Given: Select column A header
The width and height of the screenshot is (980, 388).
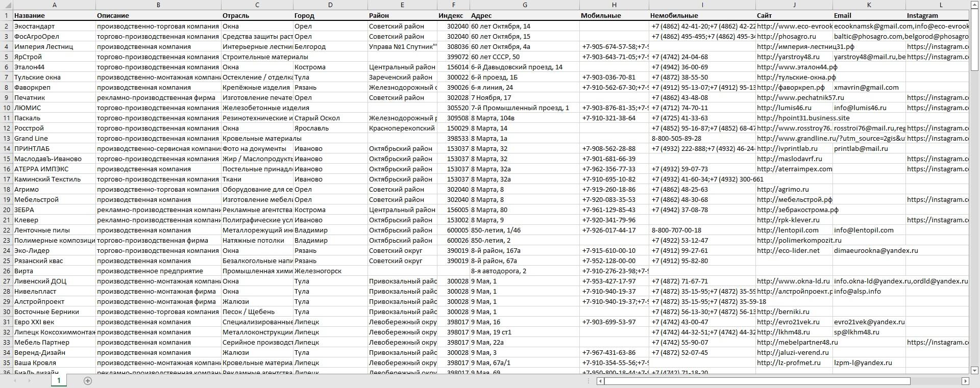Looking at the screenshot, I should pyautogui.click(x=54, y=5).
